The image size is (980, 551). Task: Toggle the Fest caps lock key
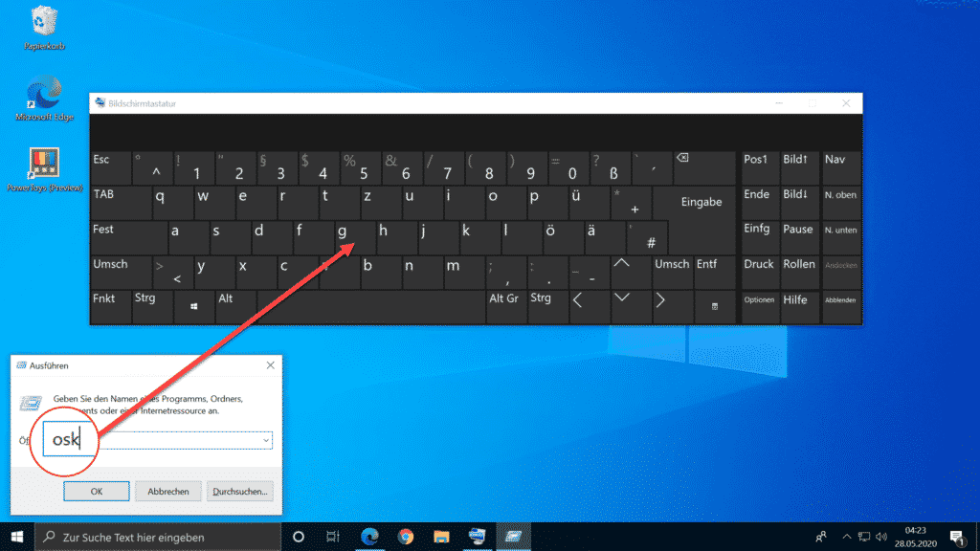pos(128,237)
